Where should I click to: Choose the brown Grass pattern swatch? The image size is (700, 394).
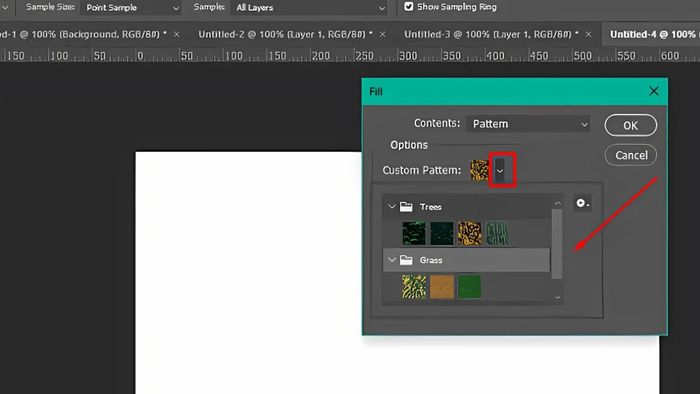[x=442, y=286]
